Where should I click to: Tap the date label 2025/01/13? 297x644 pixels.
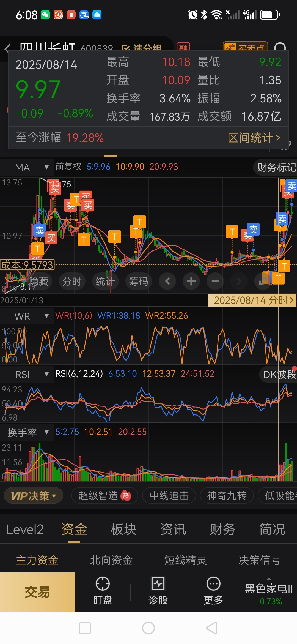[x=22, y=300]
